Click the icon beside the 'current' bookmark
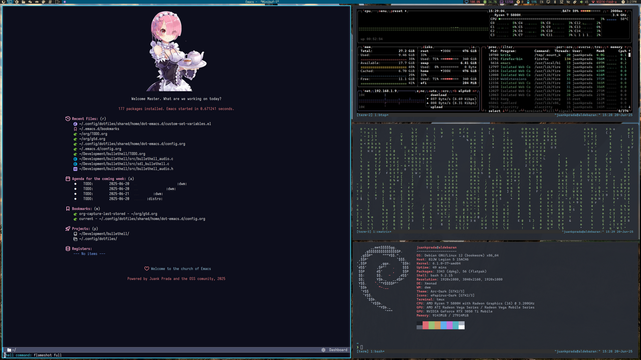 [75, 219]
